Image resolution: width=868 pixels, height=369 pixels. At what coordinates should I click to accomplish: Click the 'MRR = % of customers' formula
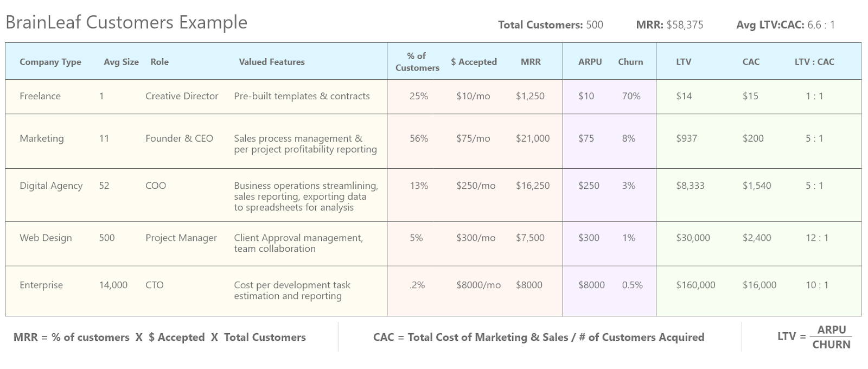[159, 337]
